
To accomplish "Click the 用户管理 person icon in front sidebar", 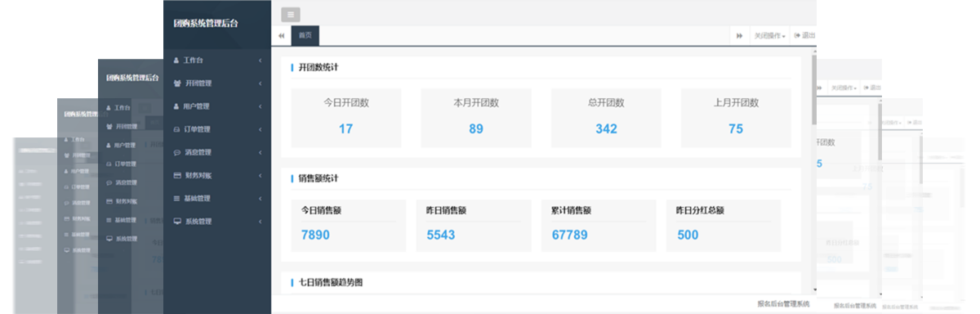I will point(176,106).
